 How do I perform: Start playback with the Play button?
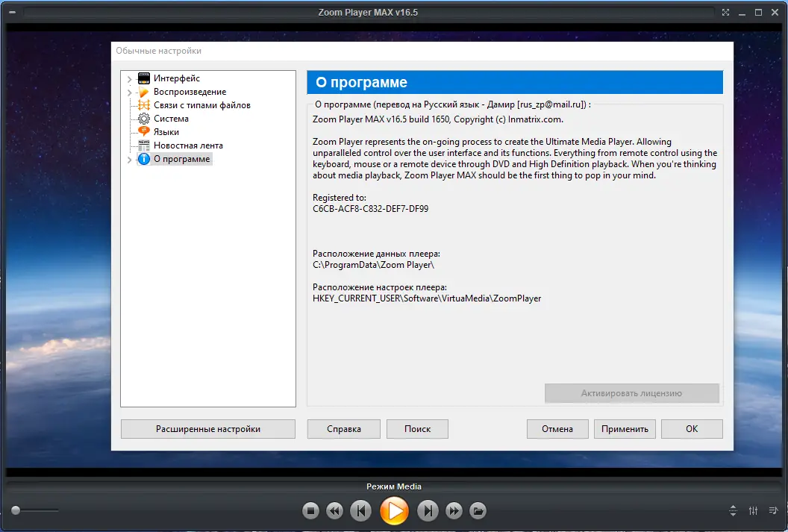coord(394,510)
